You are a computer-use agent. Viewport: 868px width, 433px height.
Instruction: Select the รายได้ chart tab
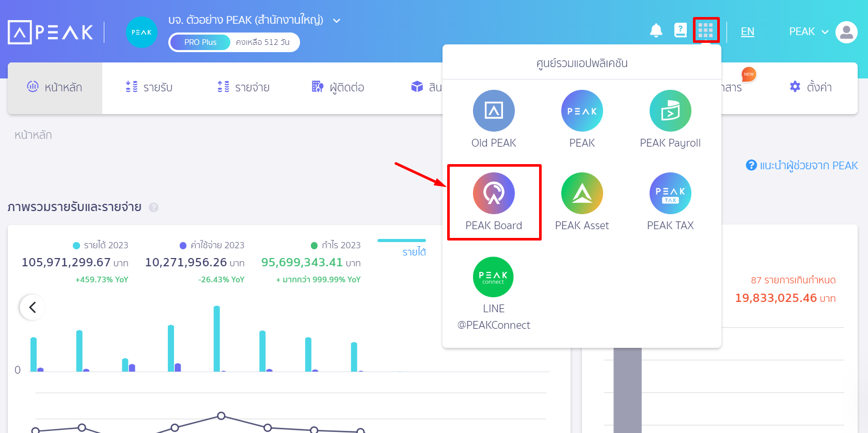tap(414, 252)
